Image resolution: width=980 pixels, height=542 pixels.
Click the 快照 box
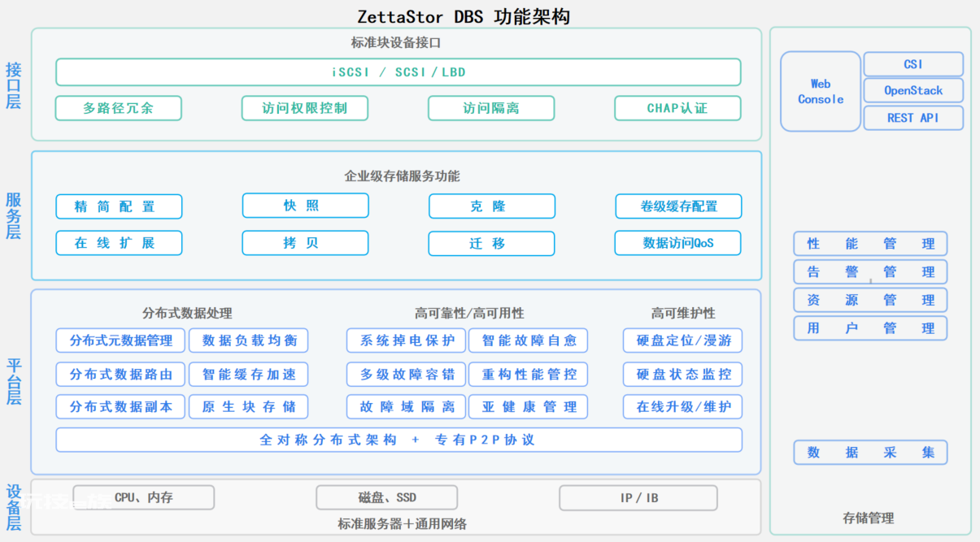pyautogui.click(x=305, y=206)
